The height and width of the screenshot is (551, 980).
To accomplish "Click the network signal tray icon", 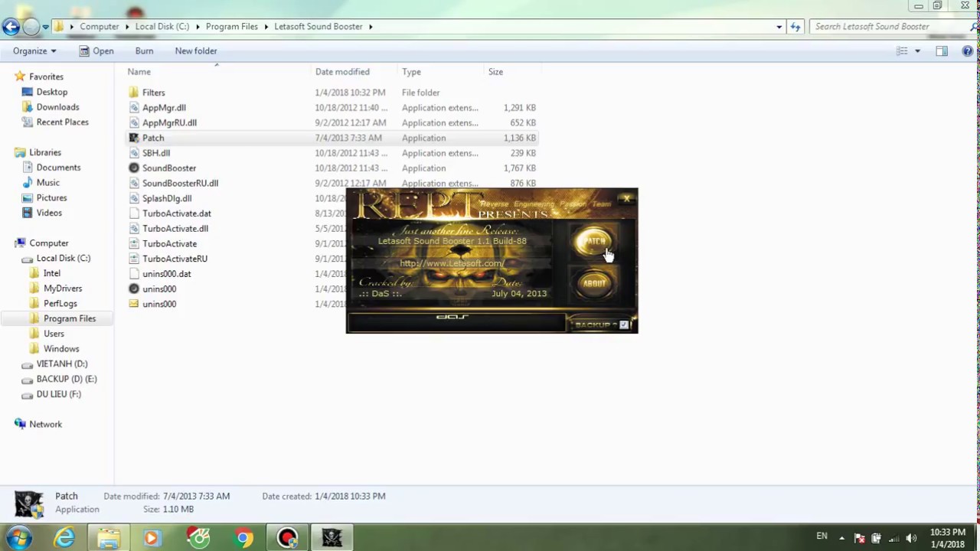I will [x=893, y=538].
